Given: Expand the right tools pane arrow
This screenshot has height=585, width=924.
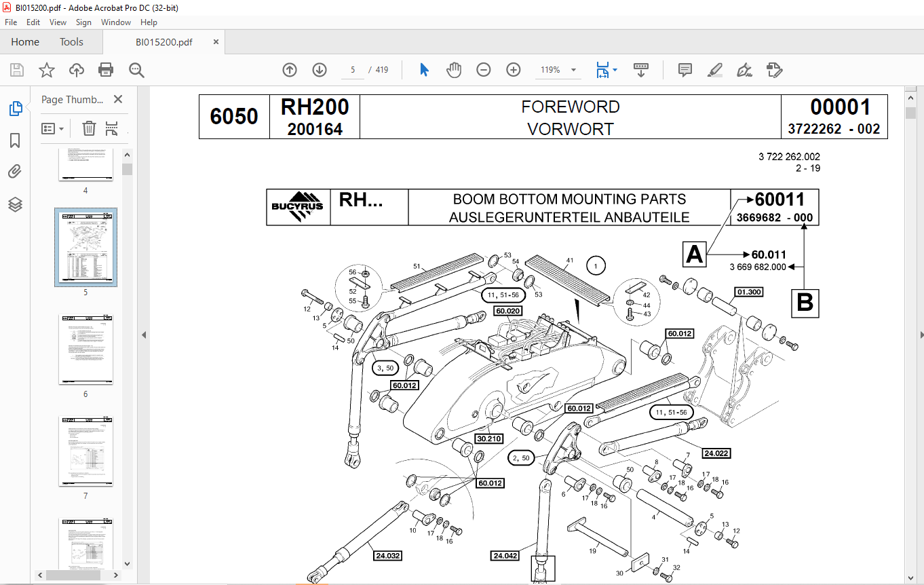Looking at the screenshot, I should [921, 335].
